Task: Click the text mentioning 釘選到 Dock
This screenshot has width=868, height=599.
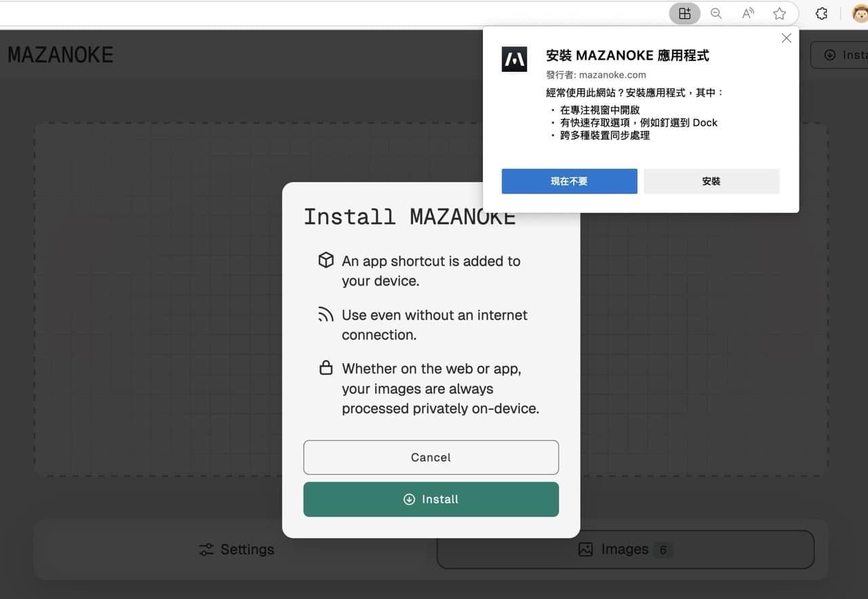Action: [x=639, y=123]
